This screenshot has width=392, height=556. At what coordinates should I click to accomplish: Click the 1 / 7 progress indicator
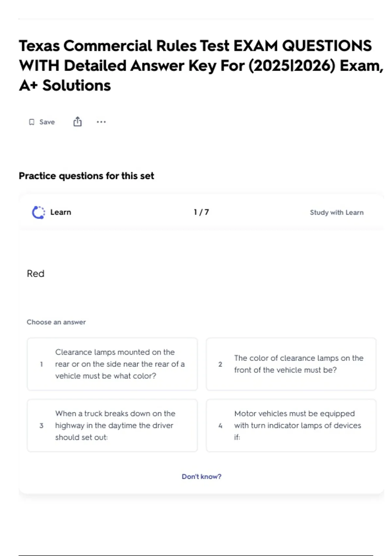coord(201,212)
